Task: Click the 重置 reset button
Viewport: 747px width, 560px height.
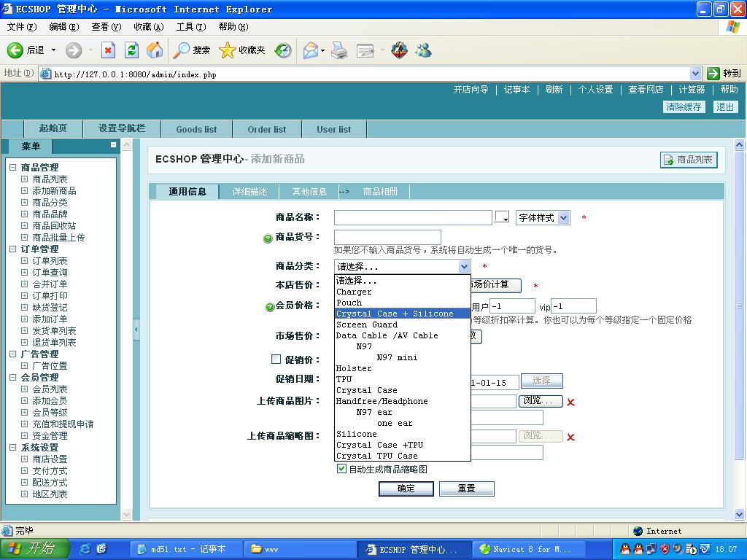Action: 466,488
